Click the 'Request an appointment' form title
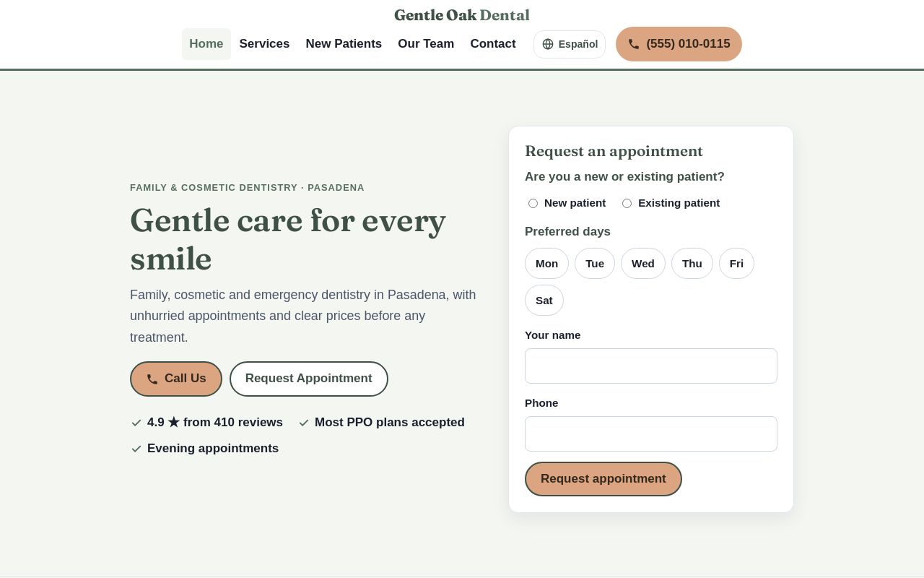The image size is (924, 578). [x=614, y=151]
